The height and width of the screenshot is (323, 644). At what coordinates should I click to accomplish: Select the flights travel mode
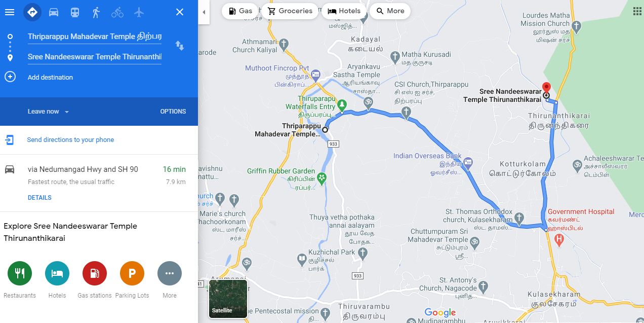[139, 12]
